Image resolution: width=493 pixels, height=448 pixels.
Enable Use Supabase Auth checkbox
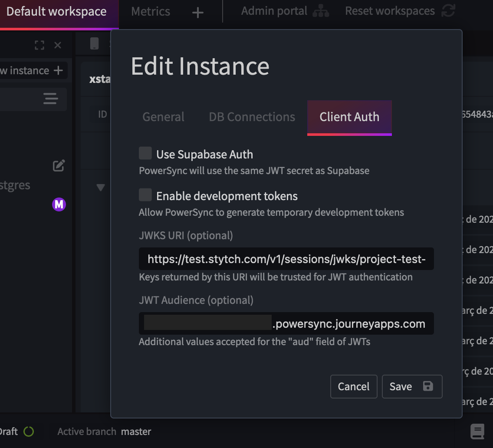click(145, 153)
